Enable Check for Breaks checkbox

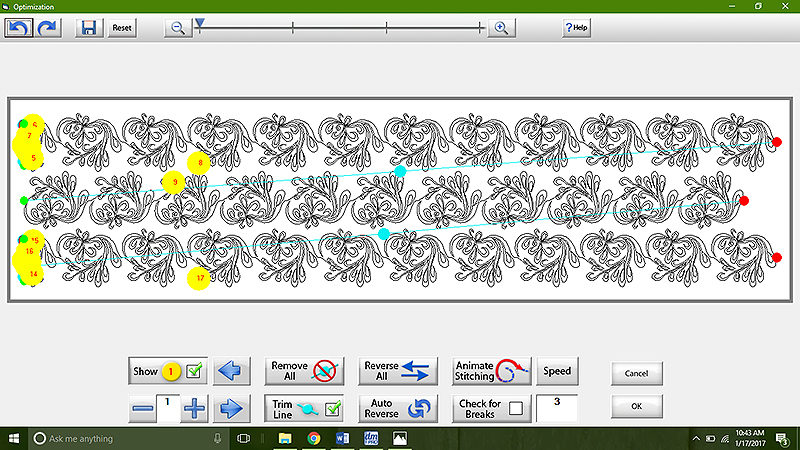(515, 408)
